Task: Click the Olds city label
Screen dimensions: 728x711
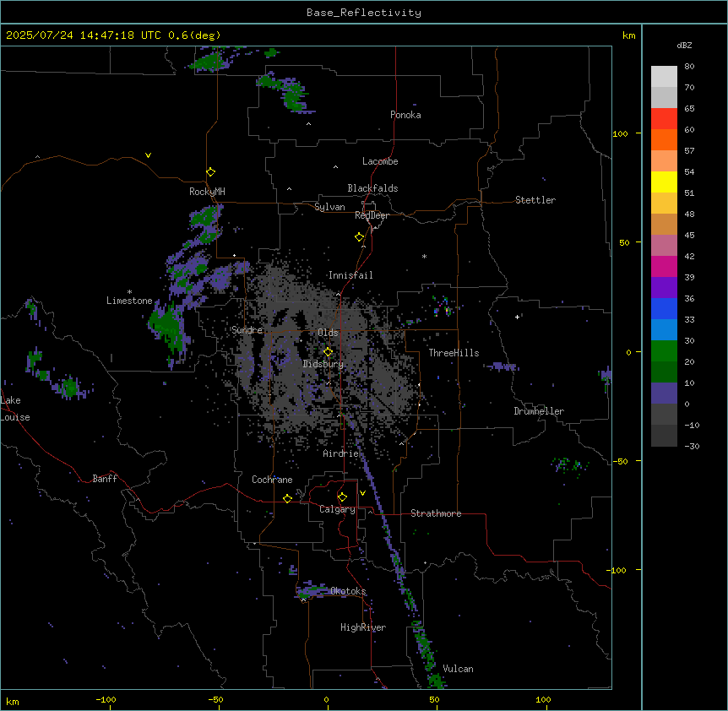Action: pyautogui.click(x=328, y=333)
